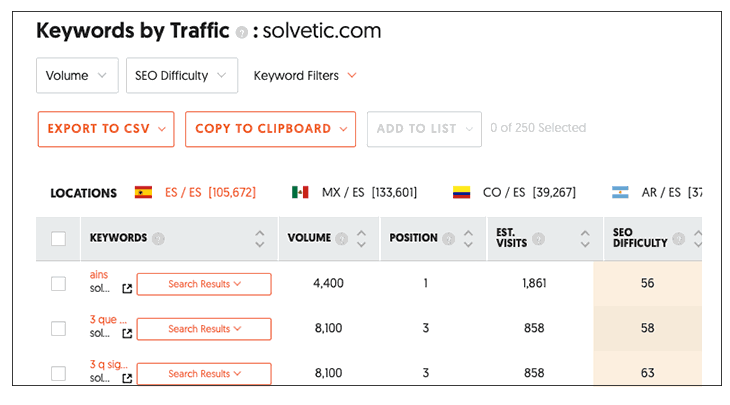This screenshot has height=405, width=730.
Task: Click the Keywords column help icon
Action: [158, 239]
